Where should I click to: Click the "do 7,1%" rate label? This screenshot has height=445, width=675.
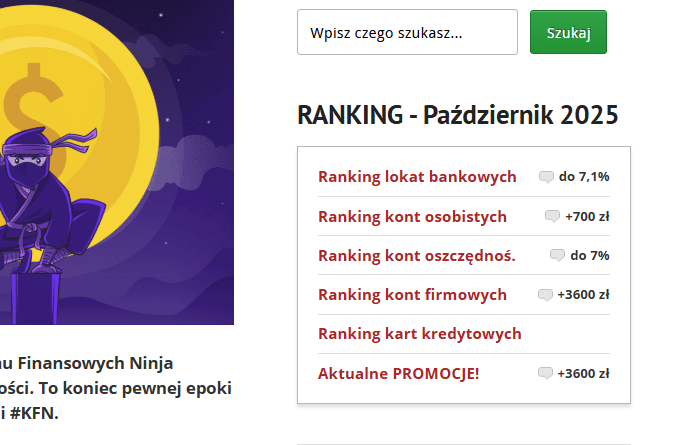point(584,177)
